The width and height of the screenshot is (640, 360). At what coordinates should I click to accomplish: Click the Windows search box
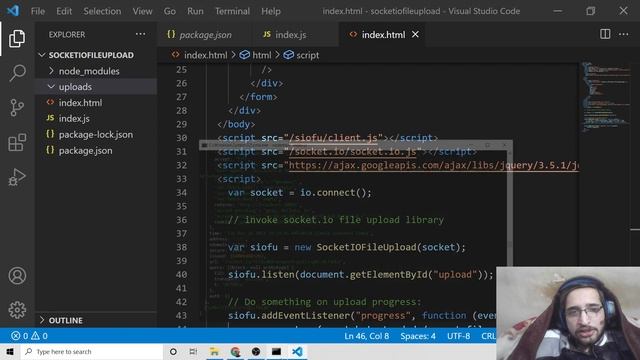click(92, 351)
